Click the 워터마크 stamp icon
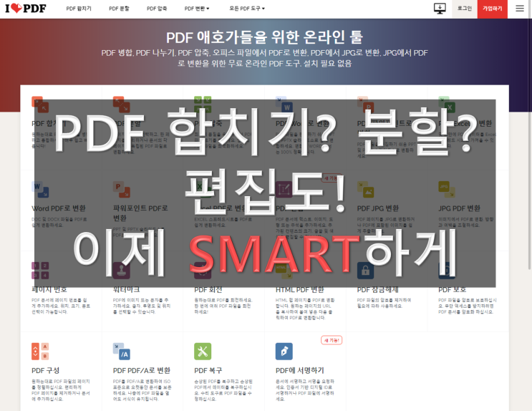532x411 pixels. coord(122,271)
